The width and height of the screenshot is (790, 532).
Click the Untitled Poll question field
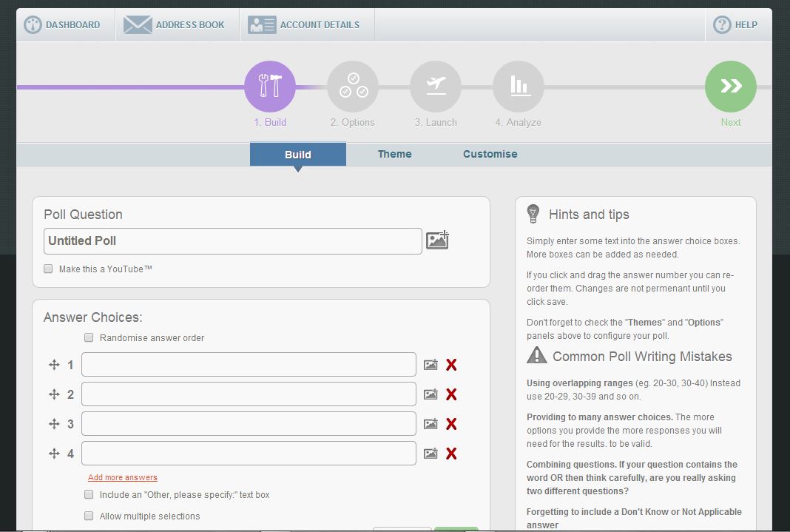coord(232,241)
